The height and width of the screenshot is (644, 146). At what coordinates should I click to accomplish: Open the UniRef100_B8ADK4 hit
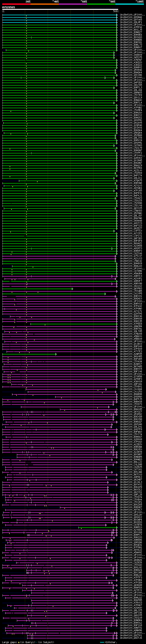tap(131, 73)
